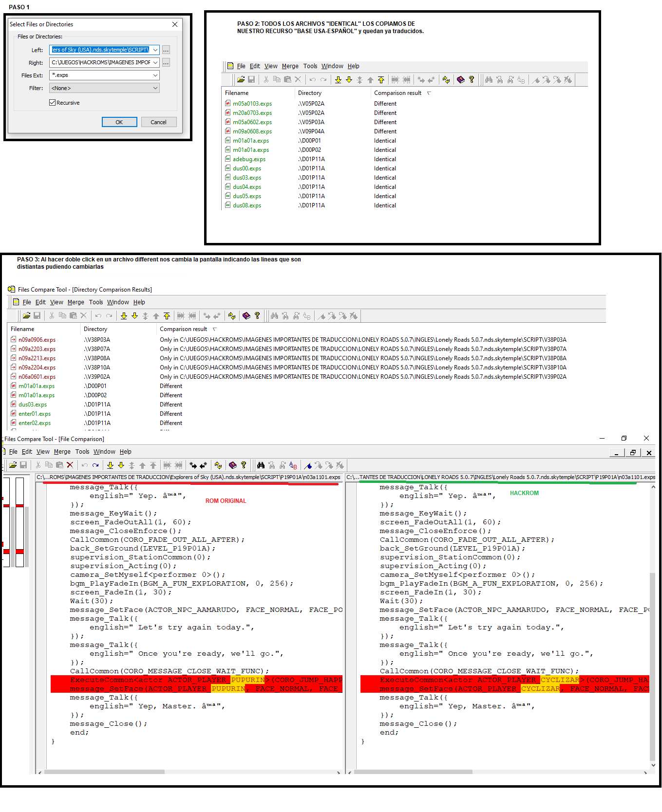
Task: Click Refresh icon in Directory Comparison Results toolbar
Action: (232, 315)
